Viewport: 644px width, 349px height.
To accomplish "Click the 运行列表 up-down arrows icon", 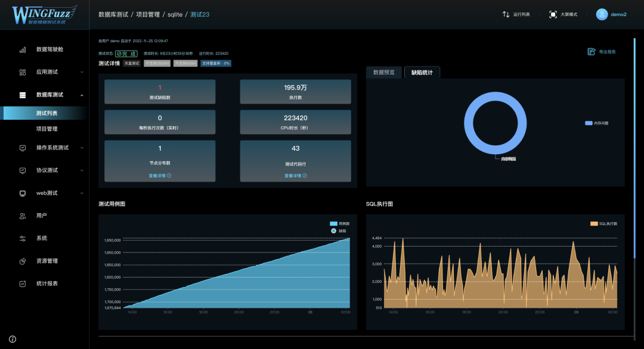I will pyautogui.click(x=506, y=14).
